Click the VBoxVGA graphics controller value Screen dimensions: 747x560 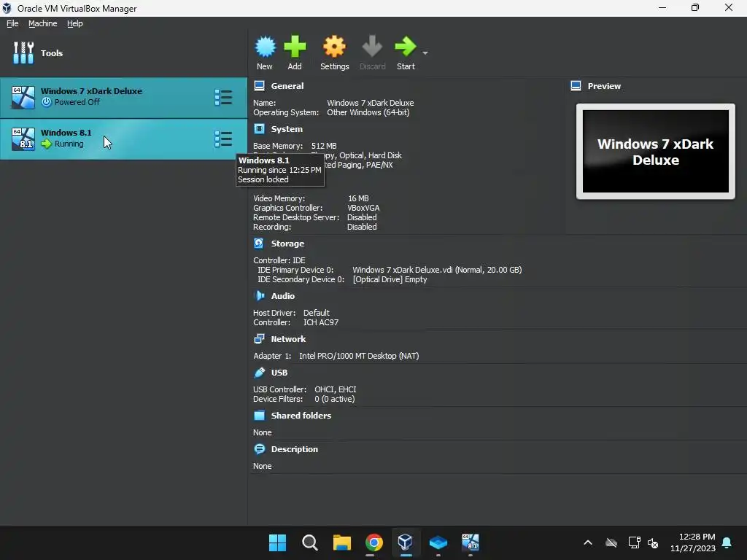pyautogui.click(x=363, y=208)
